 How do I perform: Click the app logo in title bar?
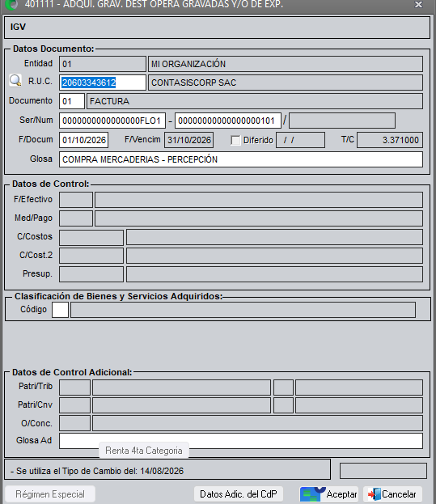click(x=11, y=5)
